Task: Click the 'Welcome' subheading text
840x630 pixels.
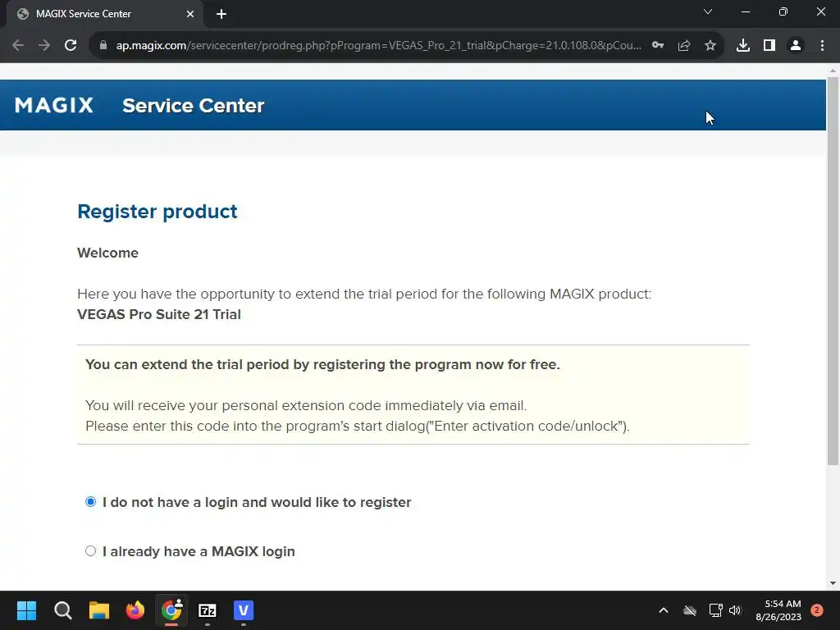Action: click(x=107, y=253)
